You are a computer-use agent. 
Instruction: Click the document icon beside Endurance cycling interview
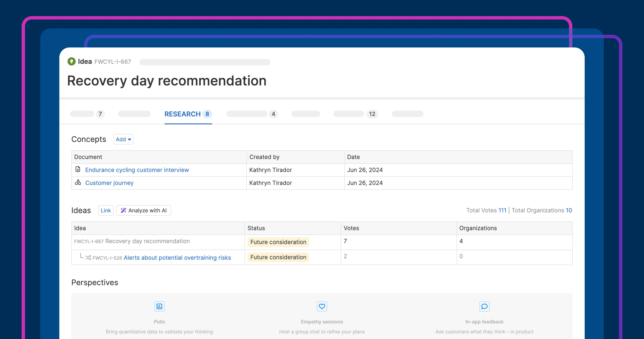point(78,169)
